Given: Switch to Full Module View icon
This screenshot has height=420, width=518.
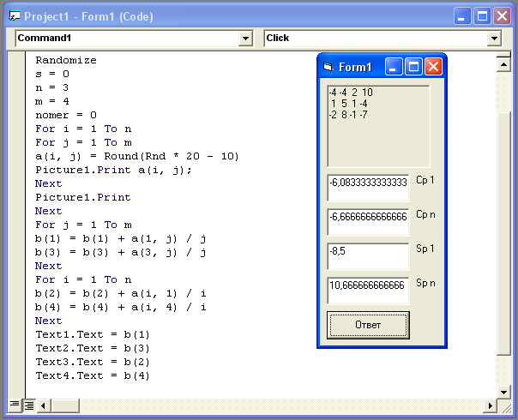Looking at the screenshot, I should click(29, 405).
